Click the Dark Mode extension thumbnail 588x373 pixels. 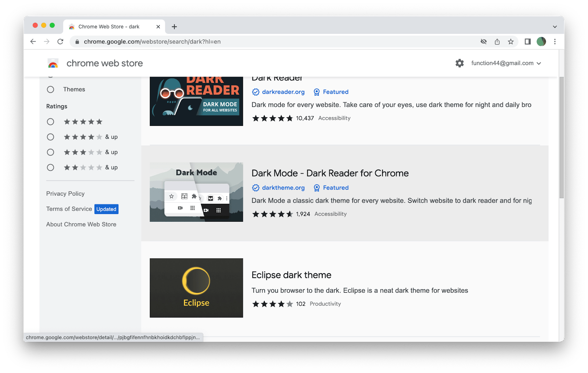coord(196,192)
